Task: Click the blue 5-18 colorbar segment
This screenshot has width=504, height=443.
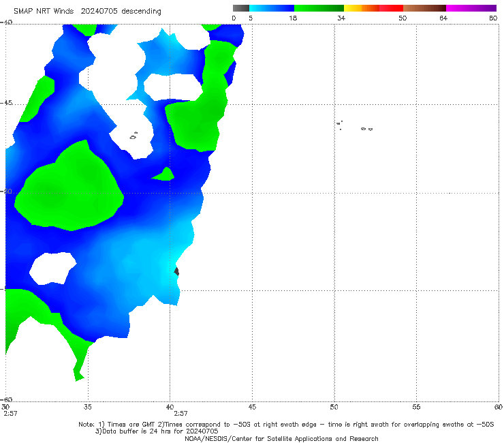Action: click(272, 8)
